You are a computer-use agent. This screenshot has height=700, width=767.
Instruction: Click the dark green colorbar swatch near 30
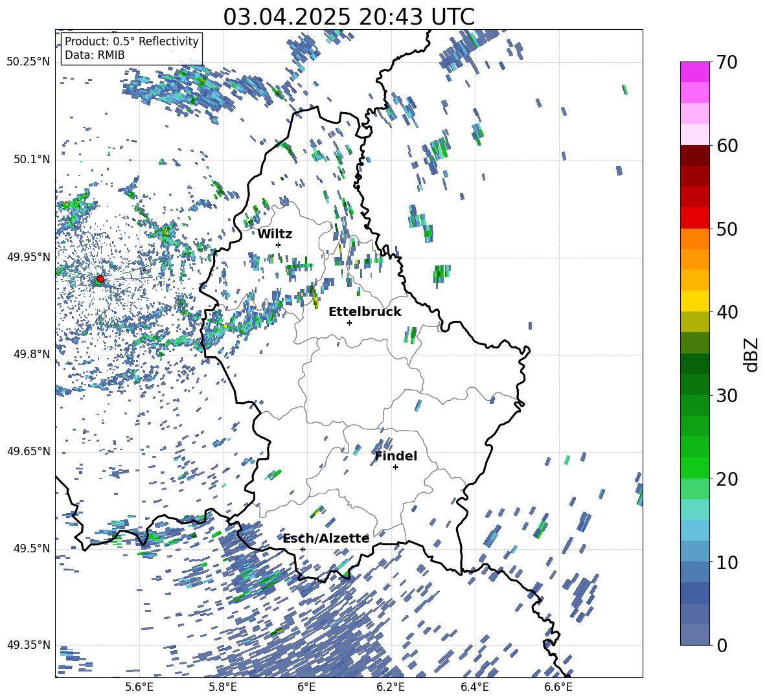pyautogui.click(x=694, y=385)
